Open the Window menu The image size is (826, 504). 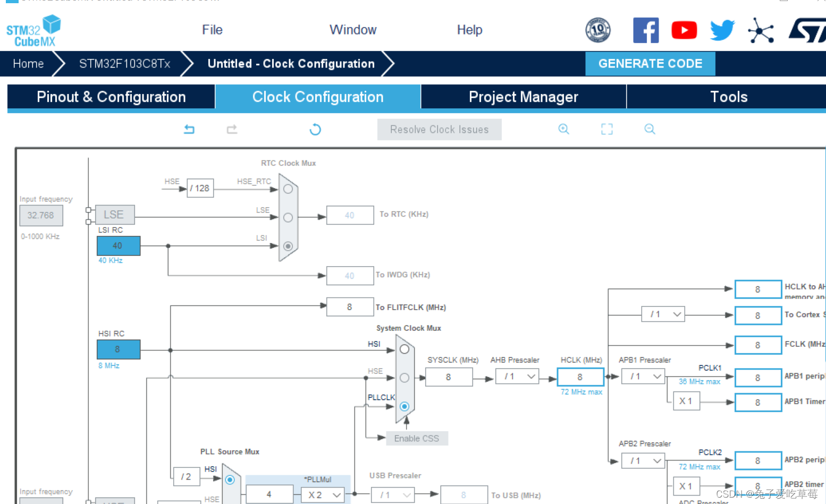(353, 30)
